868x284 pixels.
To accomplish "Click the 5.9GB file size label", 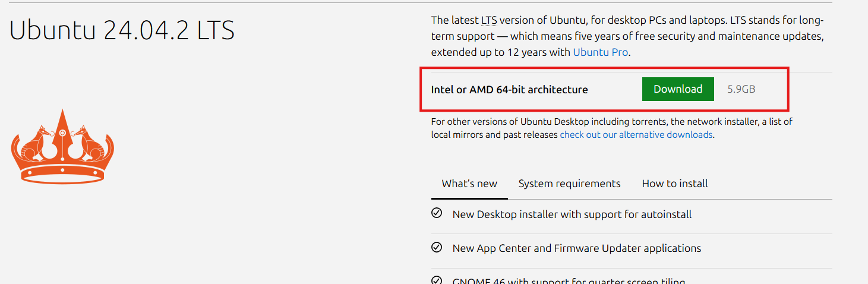I will pos(741,90).
